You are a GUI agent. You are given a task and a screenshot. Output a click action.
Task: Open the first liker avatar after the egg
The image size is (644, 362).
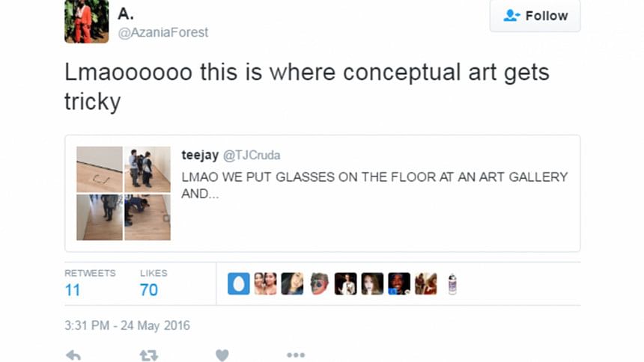[265, 283]
